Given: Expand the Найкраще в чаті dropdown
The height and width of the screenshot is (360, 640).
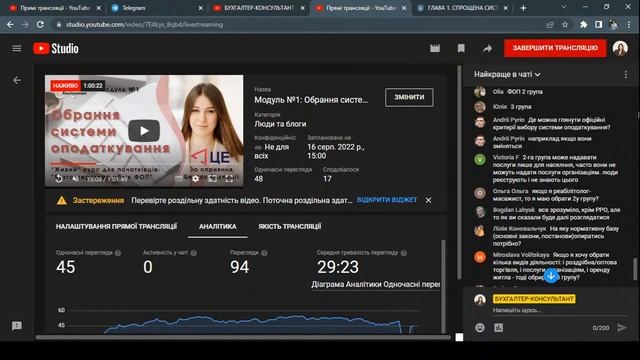Looking at the screenshot, I should click(x=507, y=74).
